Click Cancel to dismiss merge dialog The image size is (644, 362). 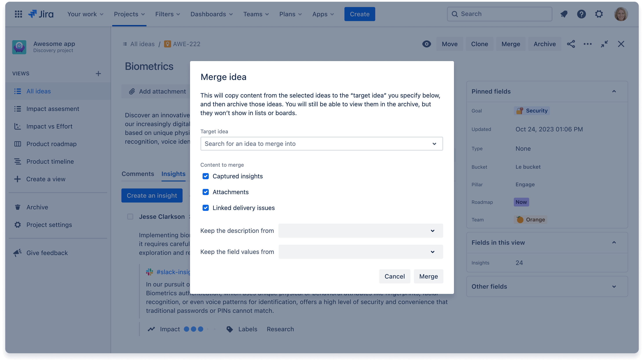point(395,276)
